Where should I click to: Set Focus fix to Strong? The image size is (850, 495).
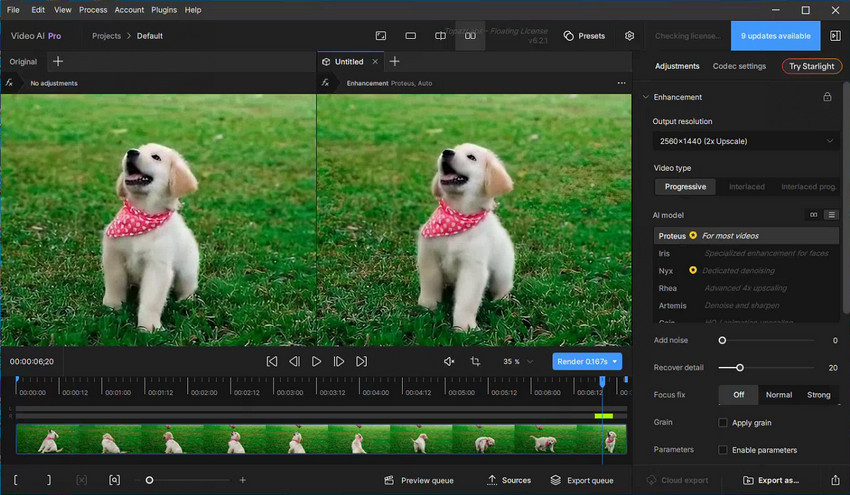[819, 395]
